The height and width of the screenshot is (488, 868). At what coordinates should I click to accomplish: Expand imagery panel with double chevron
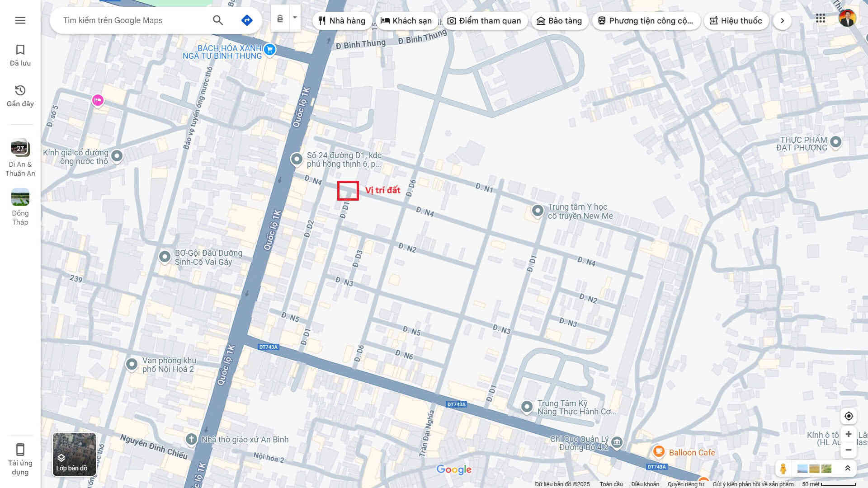848,469
